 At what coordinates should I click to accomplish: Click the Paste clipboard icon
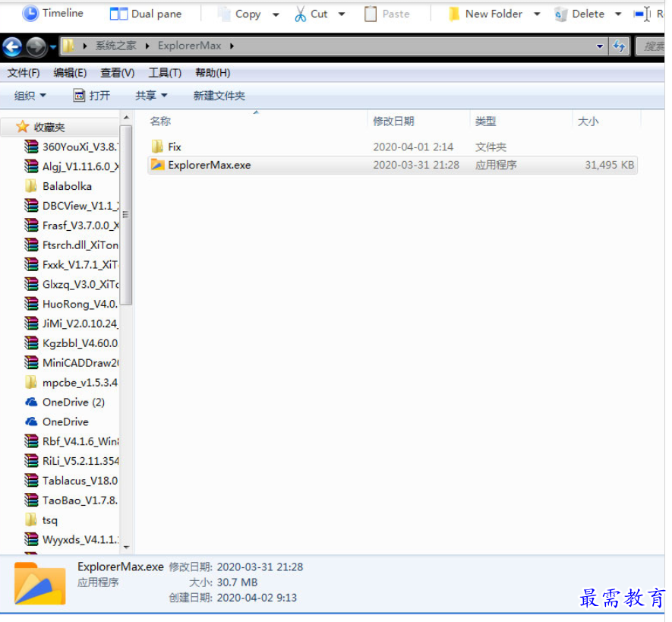(x=371, y=14)
